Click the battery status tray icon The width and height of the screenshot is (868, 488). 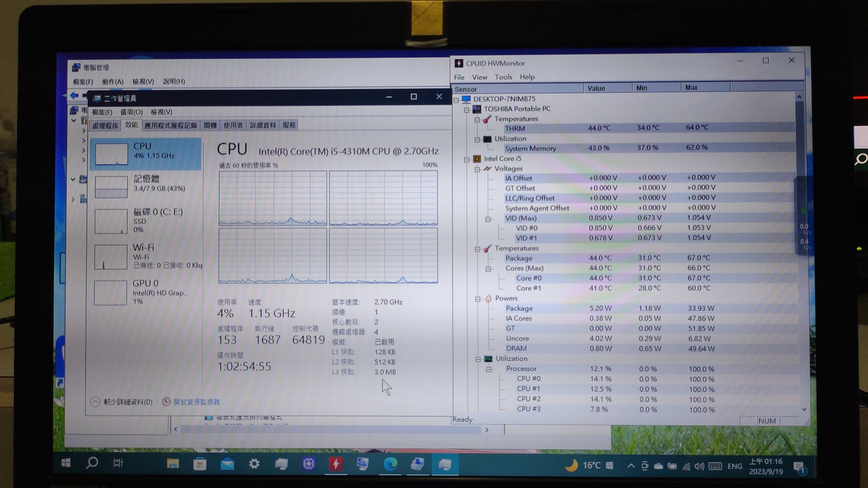tap(672, 466)
